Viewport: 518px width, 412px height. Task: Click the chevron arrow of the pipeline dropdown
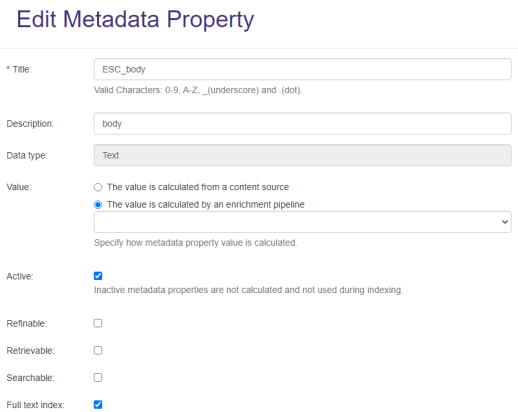tap(505, 222)
